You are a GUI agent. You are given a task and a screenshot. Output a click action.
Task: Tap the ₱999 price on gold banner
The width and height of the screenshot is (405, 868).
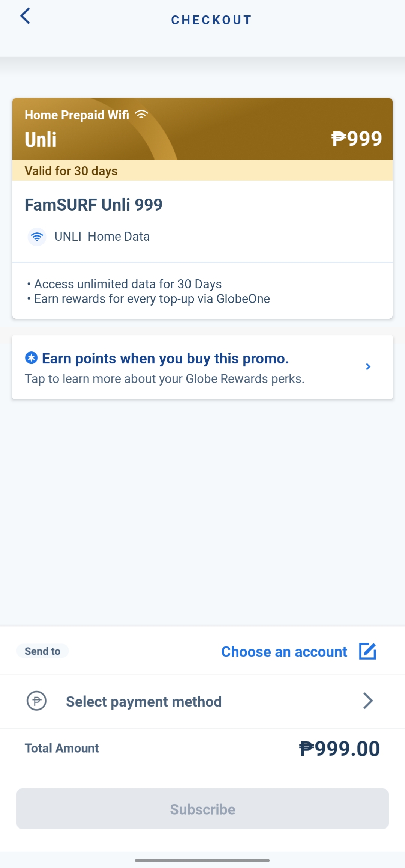pyautogui.click(x=356, y=139)
